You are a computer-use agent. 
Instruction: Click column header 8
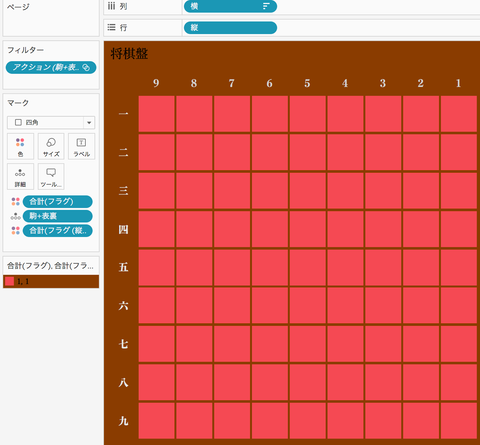point(194,83)
